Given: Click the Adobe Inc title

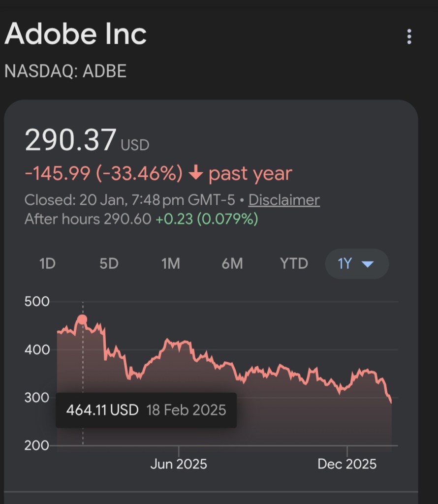Looking at the screenshot, I should click(75, 34).
